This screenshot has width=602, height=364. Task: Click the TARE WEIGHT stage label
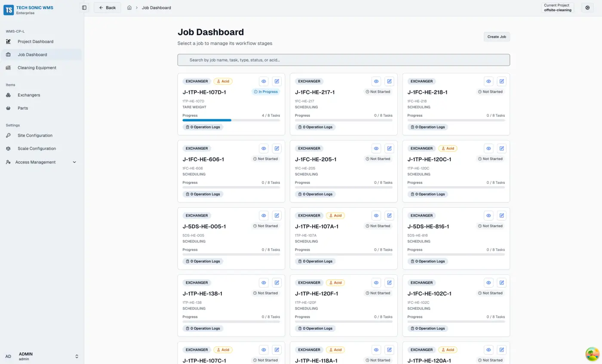pos(194,107)
